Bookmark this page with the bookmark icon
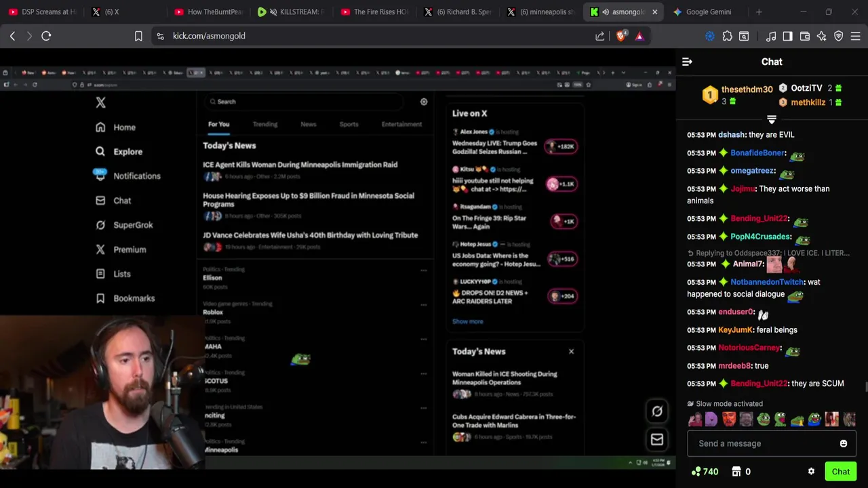The image size is (868, 488). (138, 36)
